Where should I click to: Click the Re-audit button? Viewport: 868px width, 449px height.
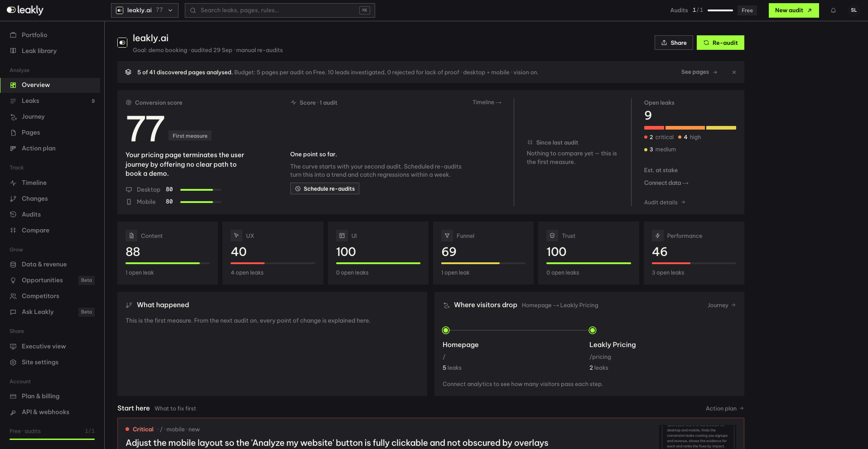720,43
